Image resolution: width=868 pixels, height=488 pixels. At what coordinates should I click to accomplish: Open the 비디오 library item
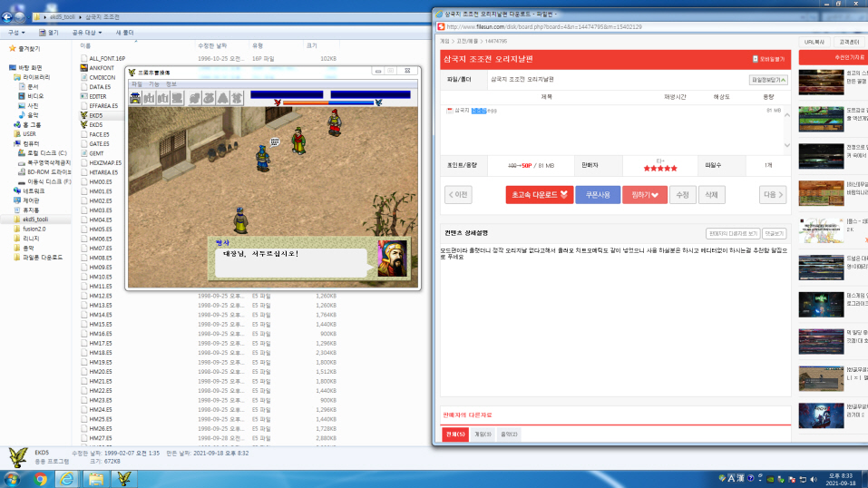(x=31, y=96)
